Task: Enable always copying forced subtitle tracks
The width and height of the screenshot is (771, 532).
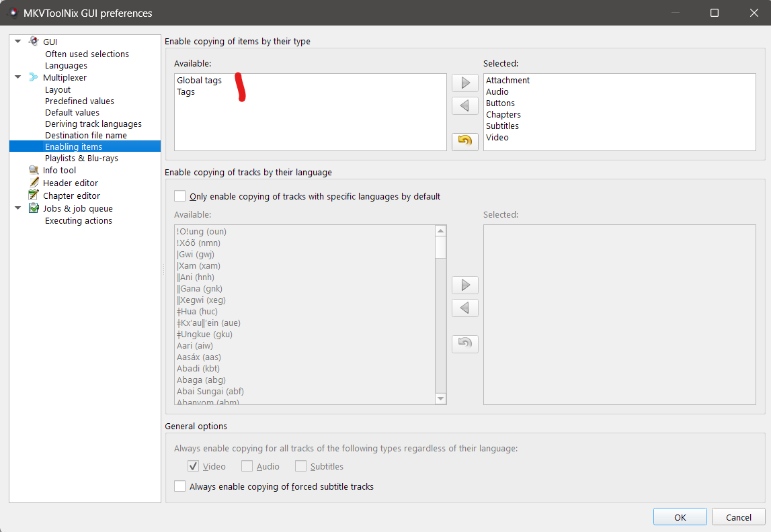Action: [x=180, y=486]
